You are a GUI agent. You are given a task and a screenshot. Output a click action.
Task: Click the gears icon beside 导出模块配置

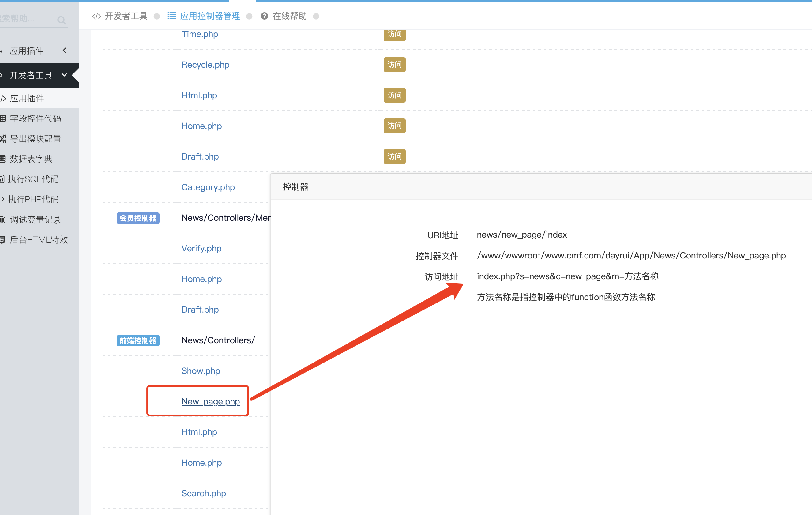(3, 139)
